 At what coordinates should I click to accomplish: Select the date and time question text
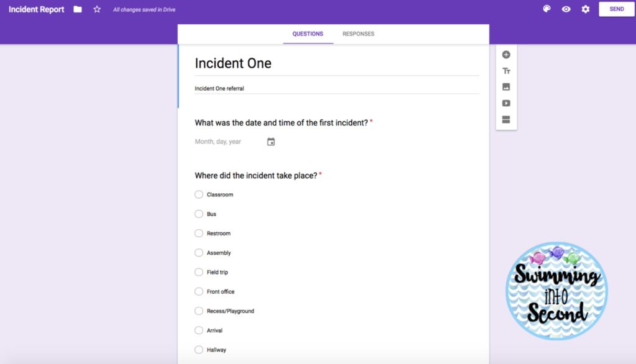(281, 123)
